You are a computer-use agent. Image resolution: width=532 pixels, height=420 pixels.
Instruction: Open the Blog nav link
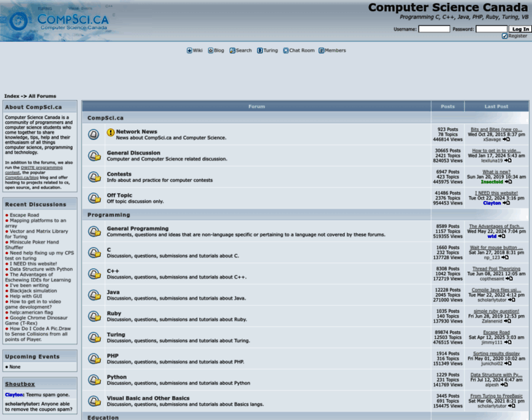(x=216, y=50)
